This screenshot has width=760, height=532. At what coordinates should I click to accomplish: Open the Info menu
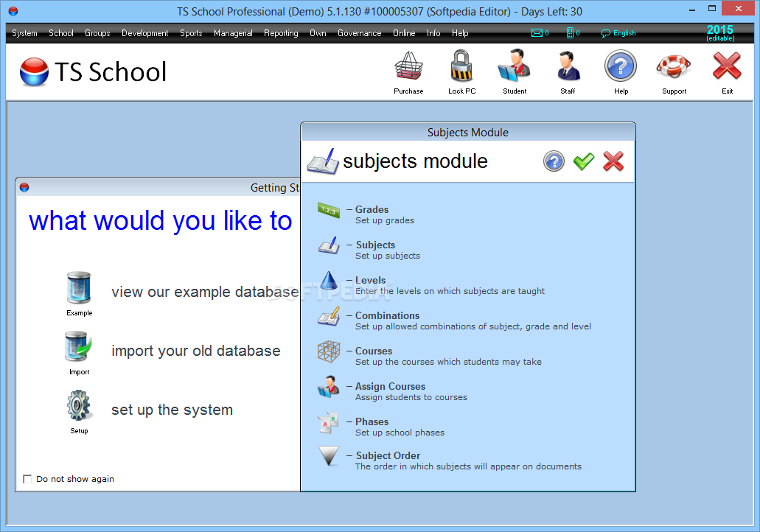(x=433, y=33)
